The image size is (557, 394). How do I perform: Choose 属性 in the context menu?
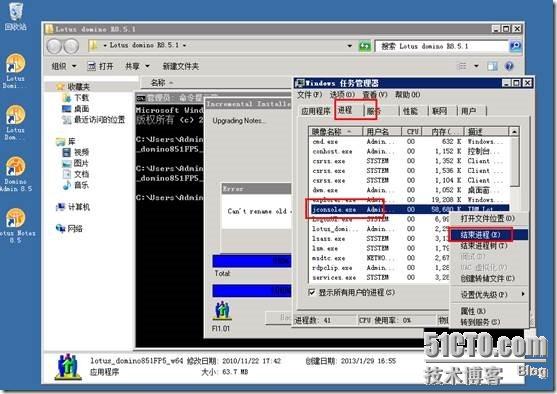[x=490, y=311]
